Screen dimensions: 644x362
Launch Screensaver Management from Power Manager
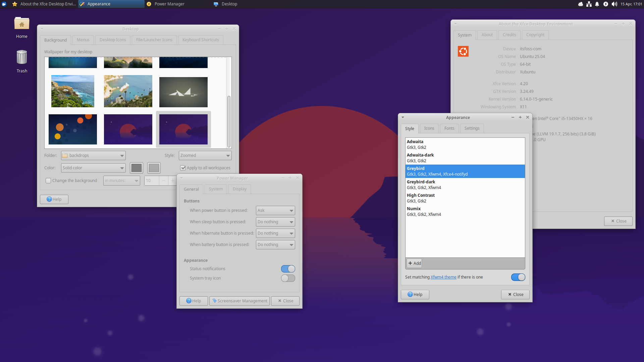(239, 301)
